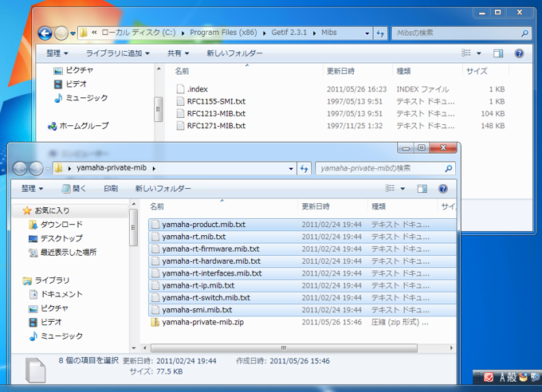Image resolution: width=542 pixels, height=392 pixels.
Task: Go back in yamaha-private-mib window
Action: [x=20, y=168]
